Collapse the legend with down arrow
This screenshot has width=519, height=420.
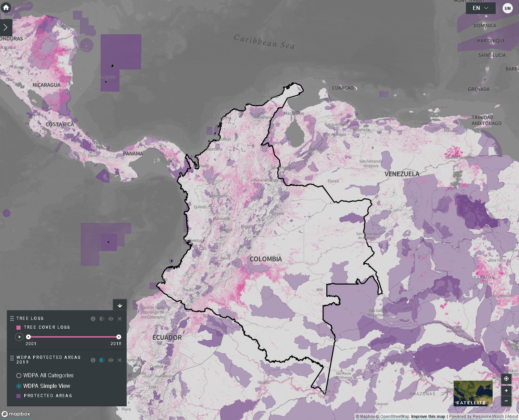[120, 305]
